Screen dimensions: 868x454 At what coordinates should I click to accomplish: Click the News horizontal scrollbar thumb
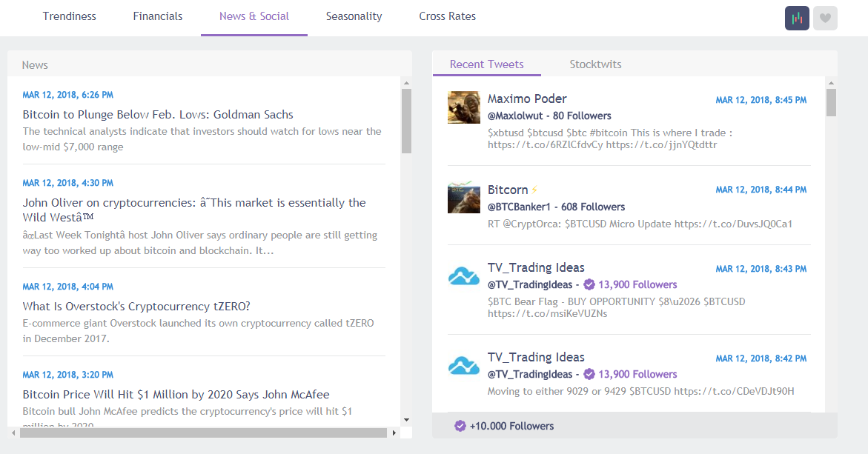[203, 433]
